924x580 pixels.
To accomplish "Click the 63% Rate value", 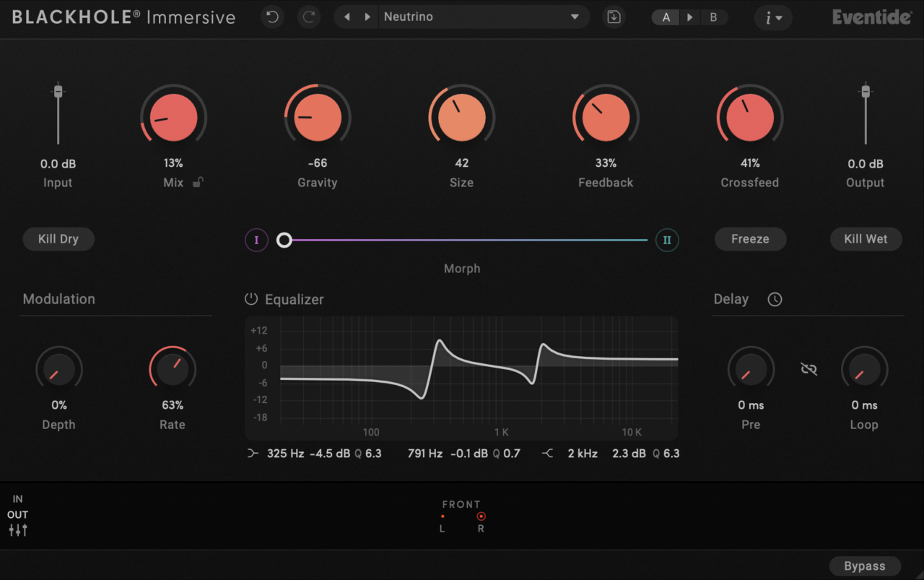I will 173,405.
